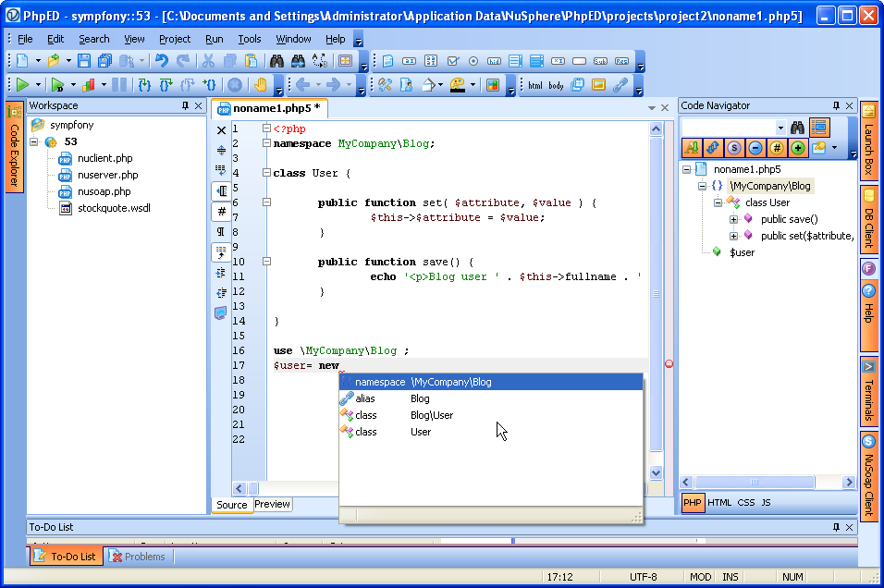Click the green plus icon in Code Navigator
The image size is (884, 588).
tap(798, 148)
